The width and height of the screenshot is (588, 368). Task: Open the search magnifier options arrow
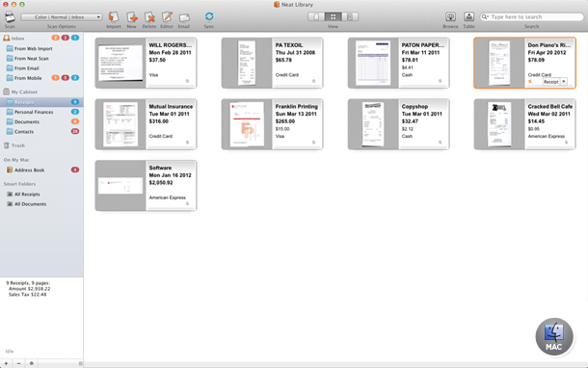[485, 17]
